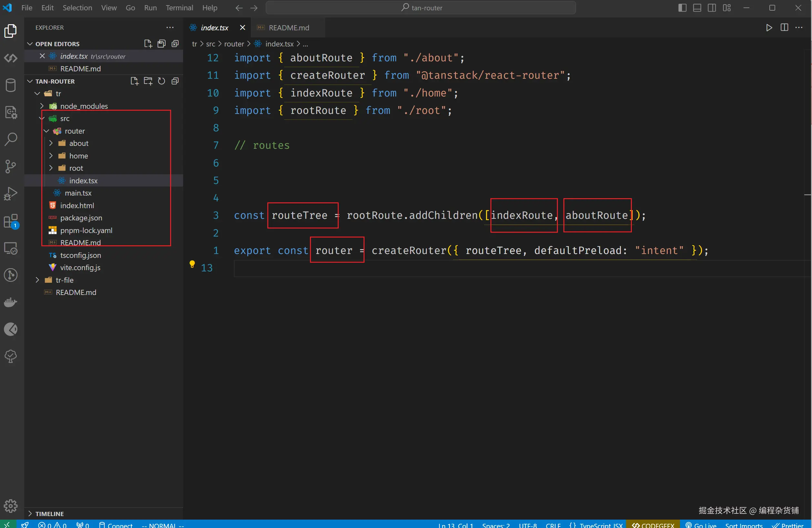
Task: Toggle the secondary side bar
Action: pyautogui.click(x=712, y=7)
